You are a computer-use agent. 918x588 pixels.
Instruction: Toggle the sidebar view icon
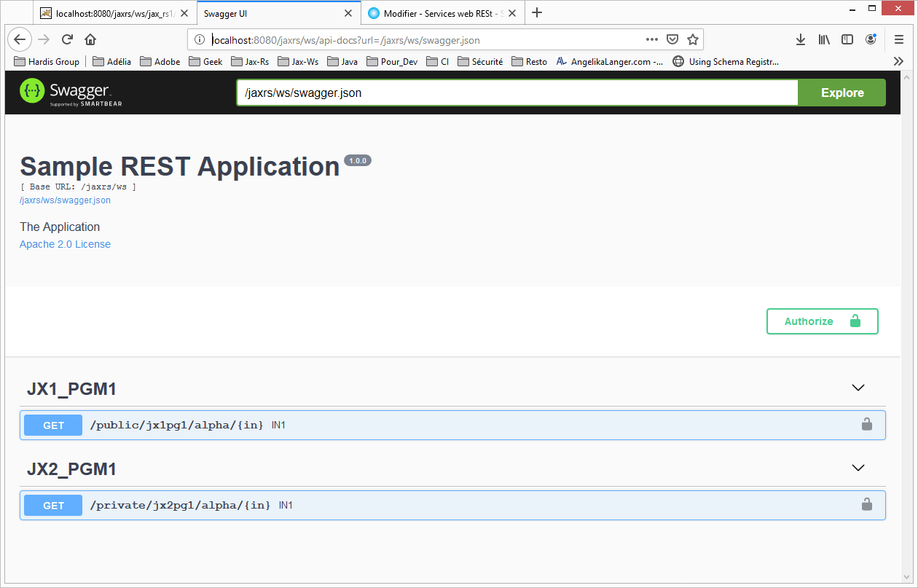point(847,39)
